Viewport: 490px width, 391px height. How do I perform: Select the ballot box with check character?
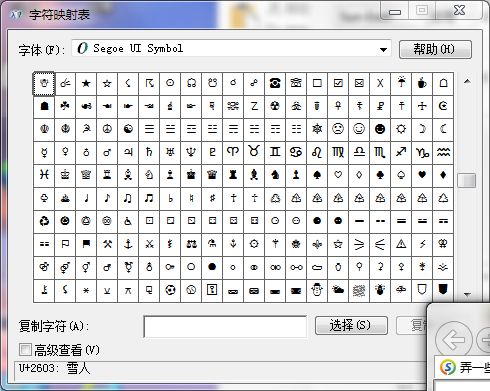click(x=338, y=83)
